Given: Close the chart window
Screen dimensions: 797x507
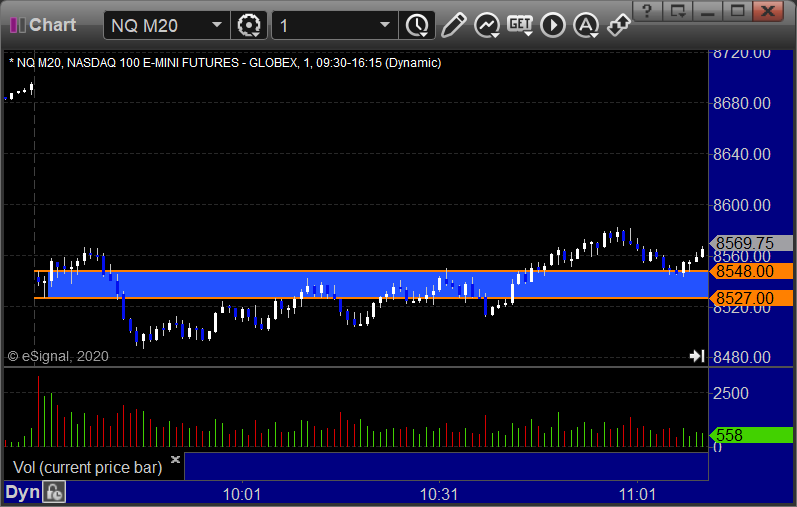Looking at the screenshot, I should click(768, 11).
